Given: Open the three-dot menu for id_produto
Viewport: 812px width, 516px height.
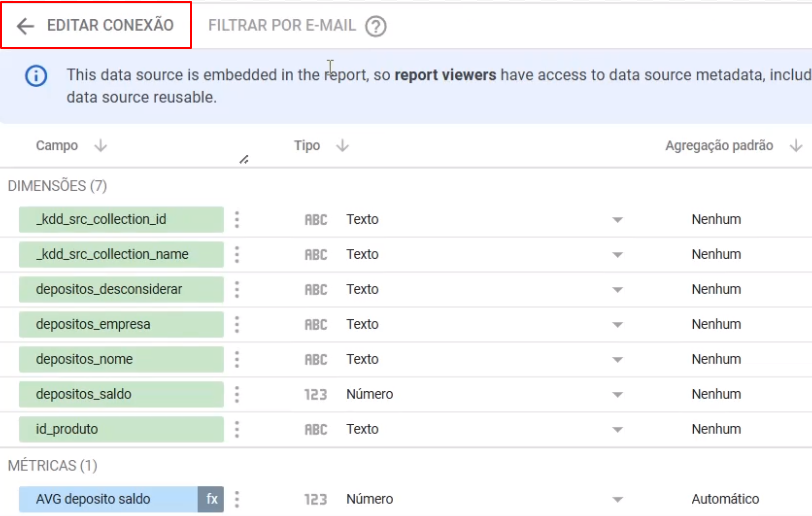Looking at the screenshot, I should [237, 429].
